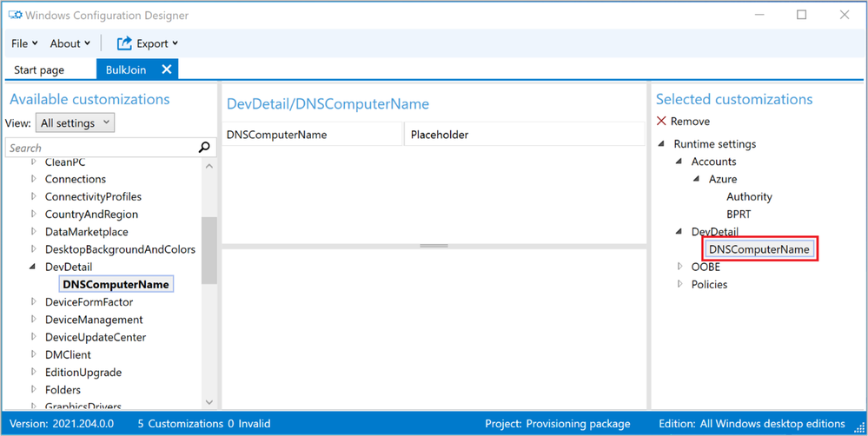Select the EditionUpgrade tree item
This screenshot has width=868, height=436.
click(x=83, y=373)
